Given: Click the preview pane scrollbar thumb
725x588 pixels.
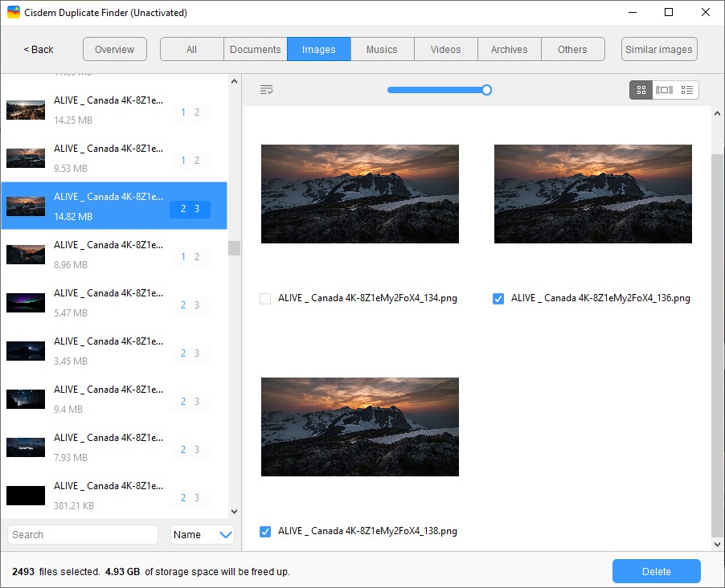Looking at the screenshot, I should tap(717, 345).
